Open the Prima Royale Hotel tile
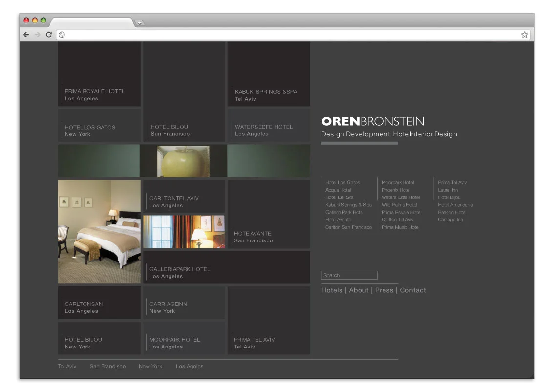 [99, 74]
